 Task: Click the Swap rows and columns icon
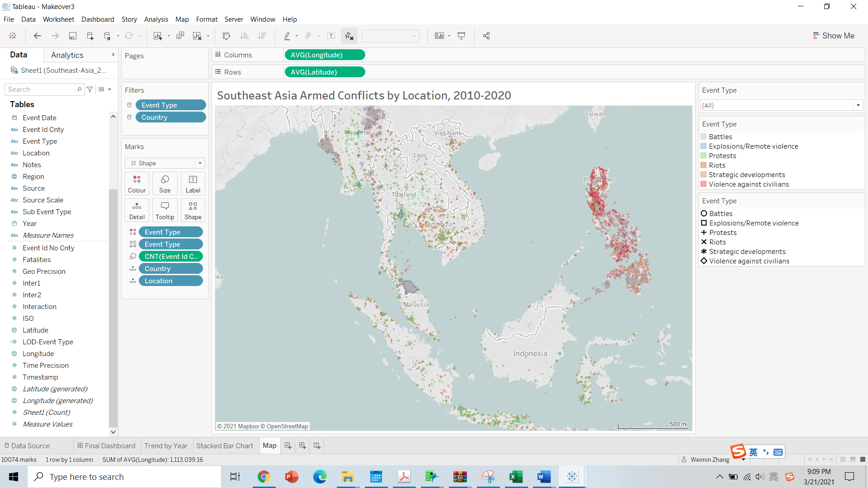click(226, 36)
